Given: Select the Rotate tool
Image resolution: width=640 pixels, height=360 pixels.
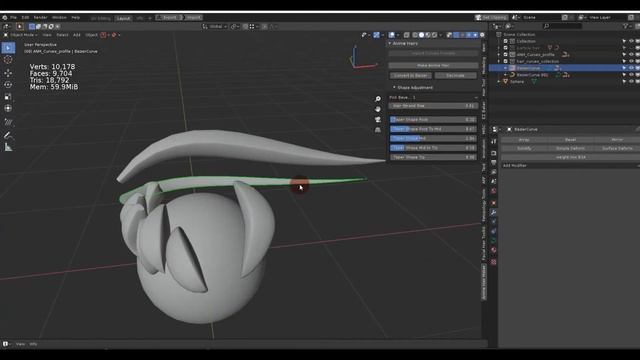Looking at the screenshot, I should tap(8, 84).
